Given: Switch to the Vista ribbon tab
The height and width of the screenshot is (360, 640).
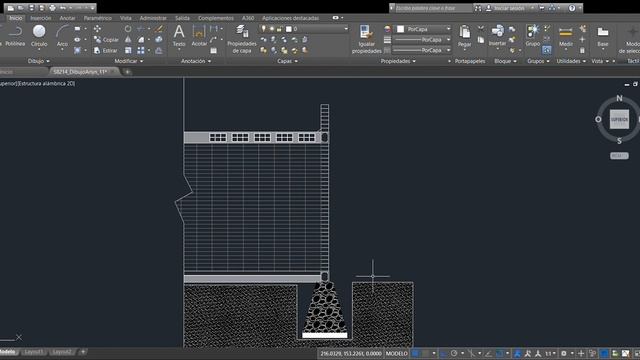Looking at the screenshot, I should [126, 18].
